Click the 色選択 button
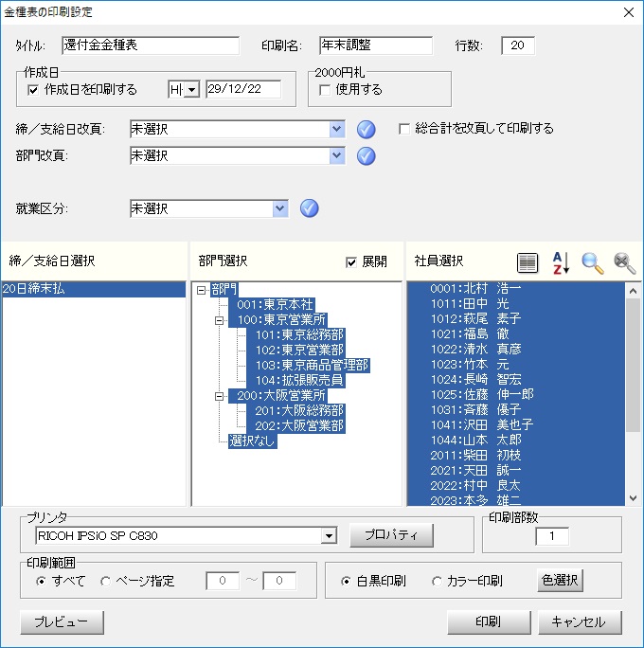 (x=560, y=581)
